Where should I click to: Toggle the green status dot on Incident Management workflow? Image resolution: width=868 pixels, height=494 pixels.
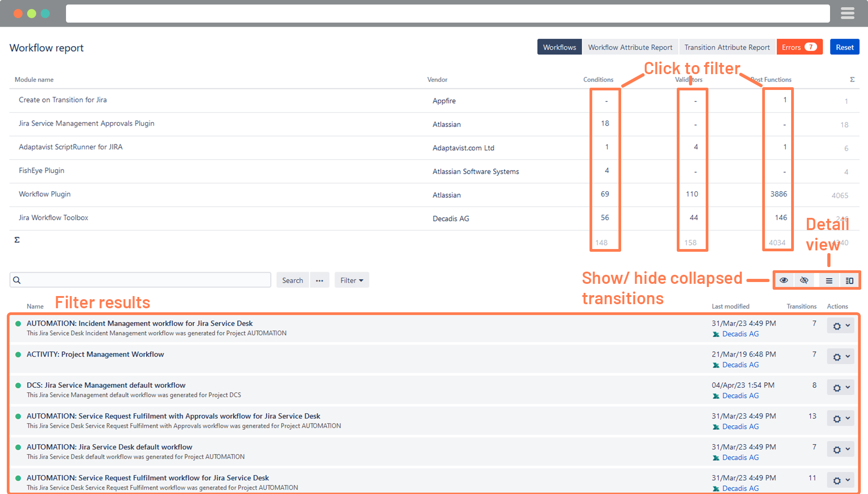18,324
